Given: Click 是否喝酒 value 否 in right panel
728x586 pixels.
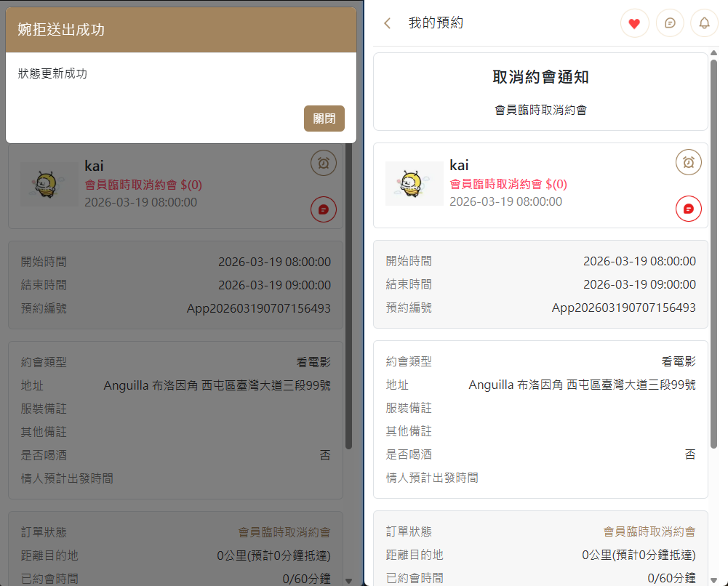Looking at the screenshot, I should pyautogui.click(x=690, y=454).
